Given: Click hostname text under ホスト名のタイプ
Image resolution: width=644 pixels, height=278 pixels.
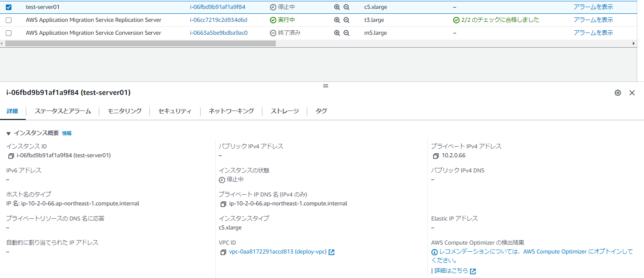Looking at the screenshot, I should (x=72, y=204).
